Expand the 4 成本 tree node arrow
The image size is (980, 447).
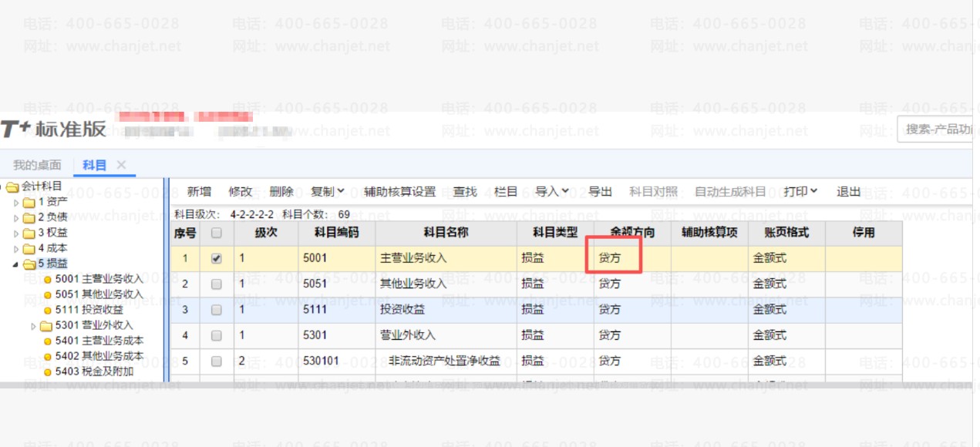point(16,248)
